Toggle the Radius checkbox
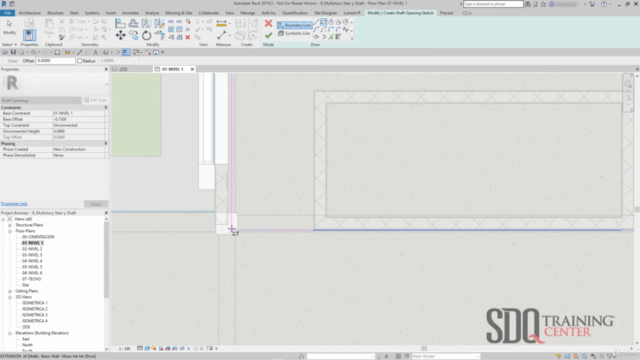The width and height of the screenshot is (640, 360). pos(80,61)
